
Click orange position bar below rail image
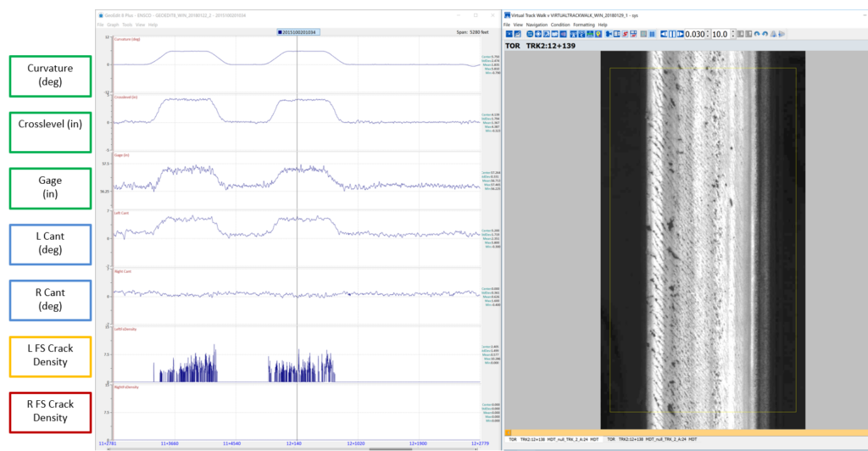click(687, 432)
